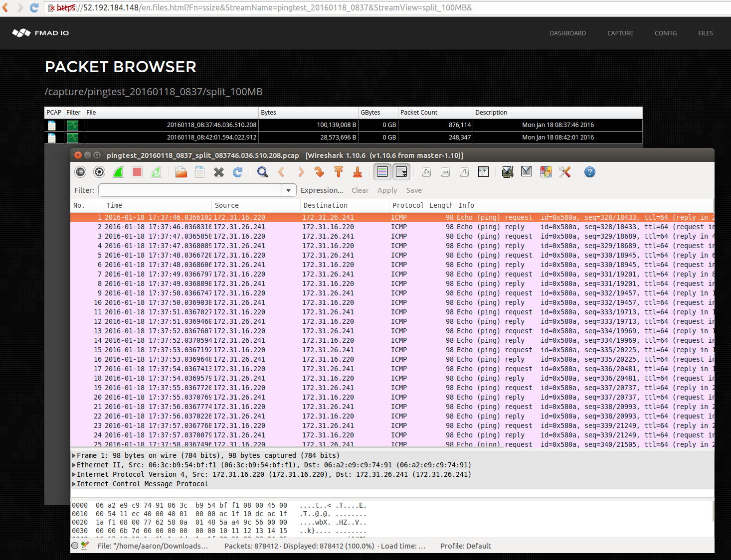Start a new live capture

point(118,172)
